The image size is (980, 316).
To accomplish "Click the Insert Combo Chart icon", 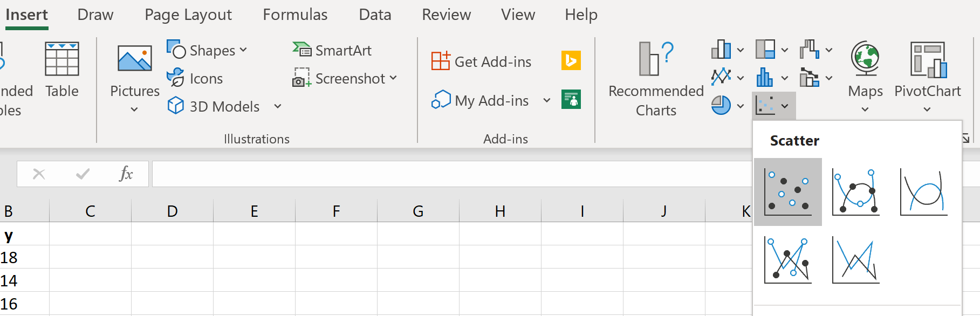I will [x=810, y=77].
